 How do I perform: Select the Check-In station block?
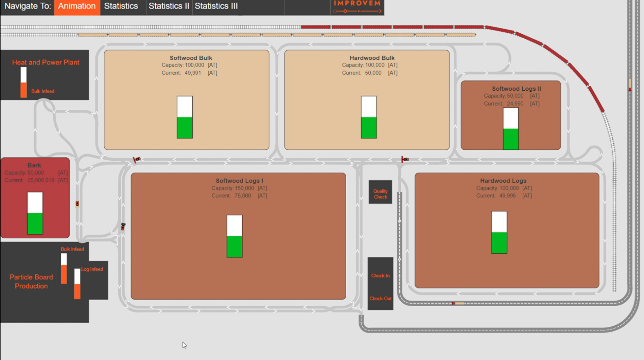point(380,275)
